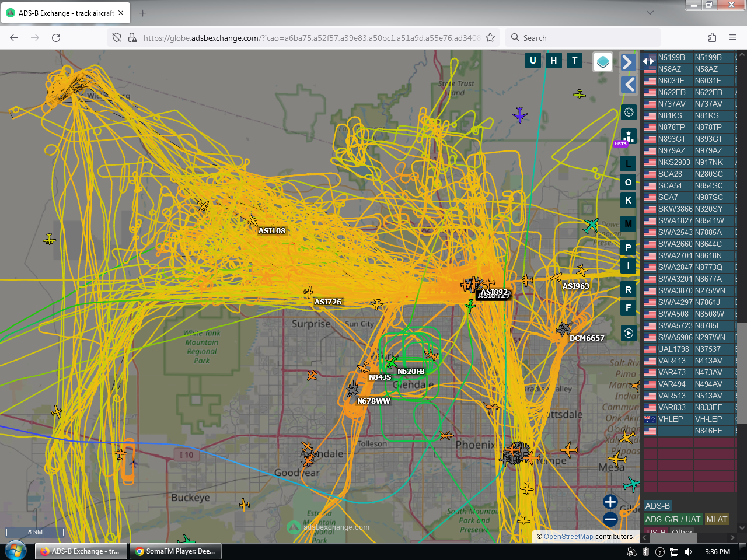Go back in Firefox
Screen dimensions: 747x560
point(14,37)
